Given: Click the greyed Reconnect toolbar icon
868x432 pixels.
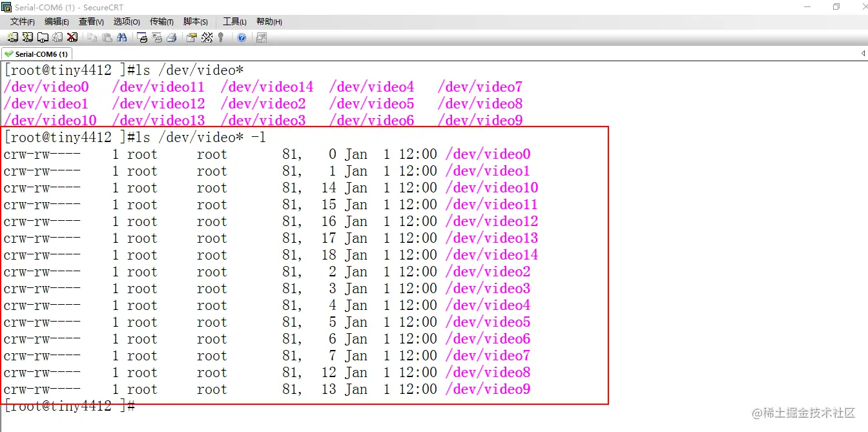Looking at the screenshot, I should tap(57, 37).
